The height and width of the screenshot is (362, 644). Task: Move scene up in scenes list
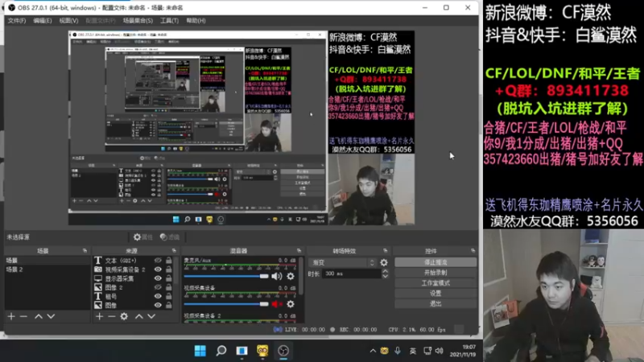pyautogui.click(x=38, y=316)
